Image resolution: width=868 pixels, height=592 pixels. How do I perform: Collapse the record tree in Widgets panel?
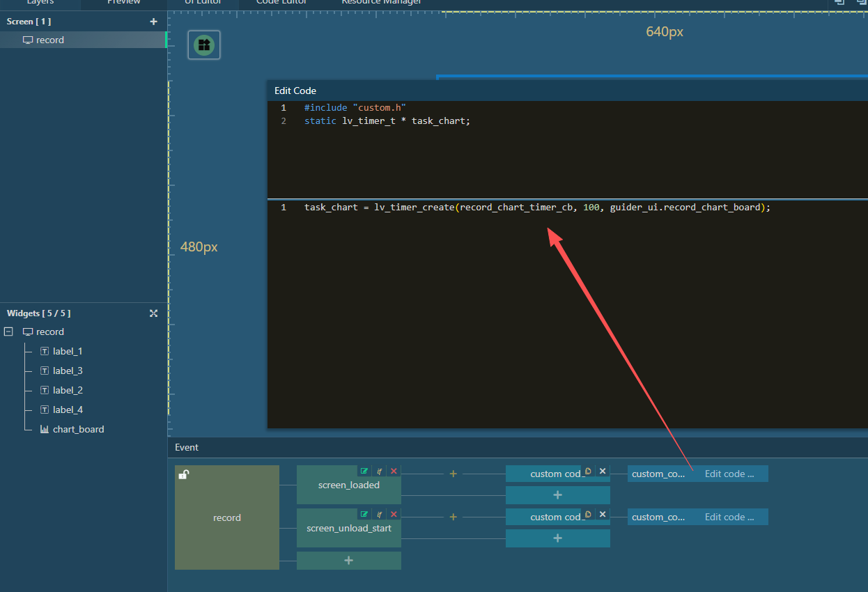(8, 332)
